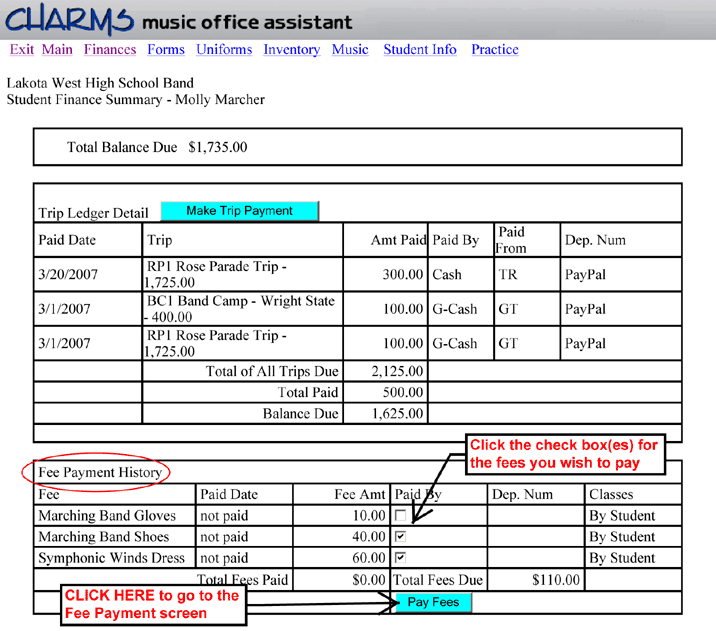The height and width of the screenshot is (631, 716).
Task: Click the Marching Band Gloves fee name
Action: [x=107, y=515]
